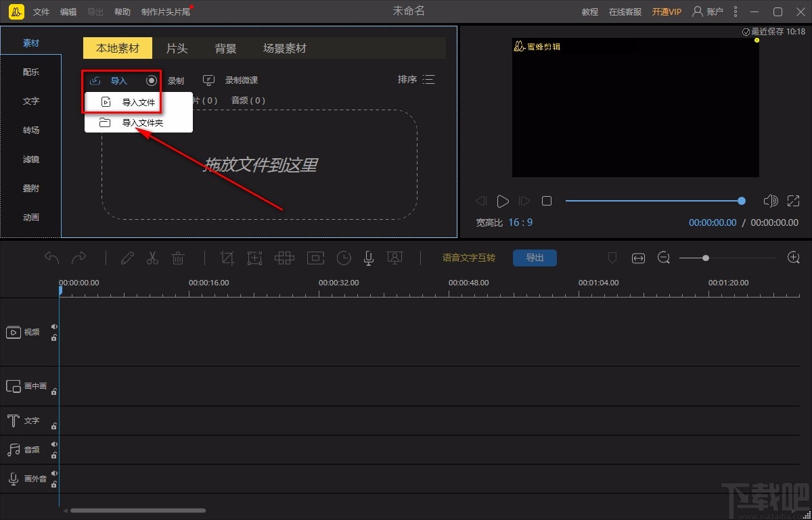Open the 排序 sorting options

click(407, 79)
